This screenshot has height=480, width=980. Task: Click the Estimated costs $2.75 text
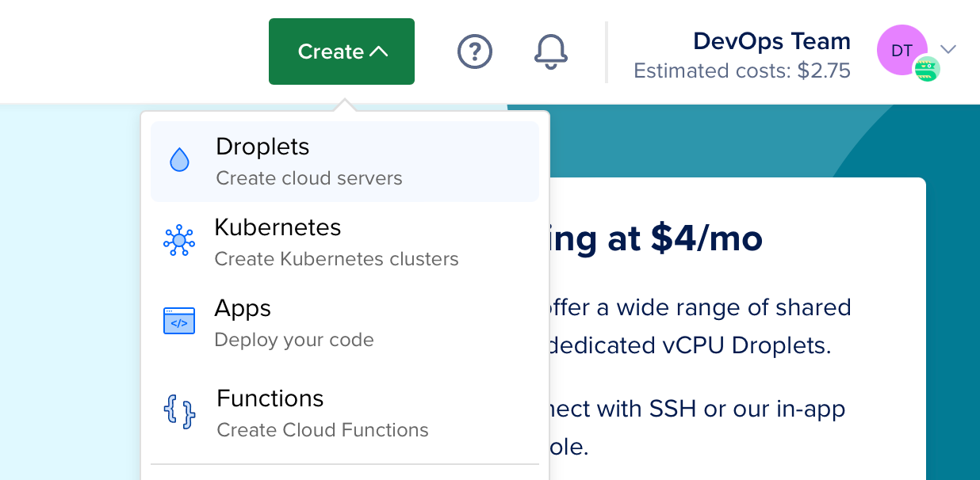pyautogui.click(x=742, y=71)
